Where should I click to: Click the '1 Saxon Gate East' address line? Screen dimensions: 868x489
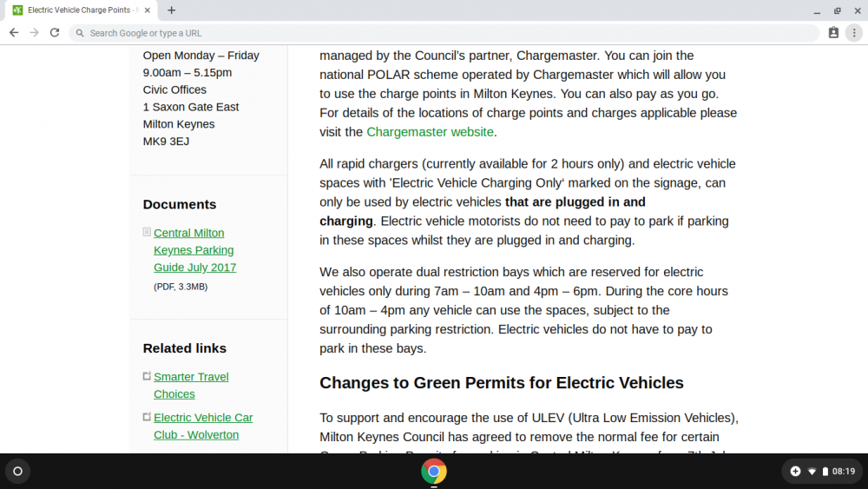(191, 107)
